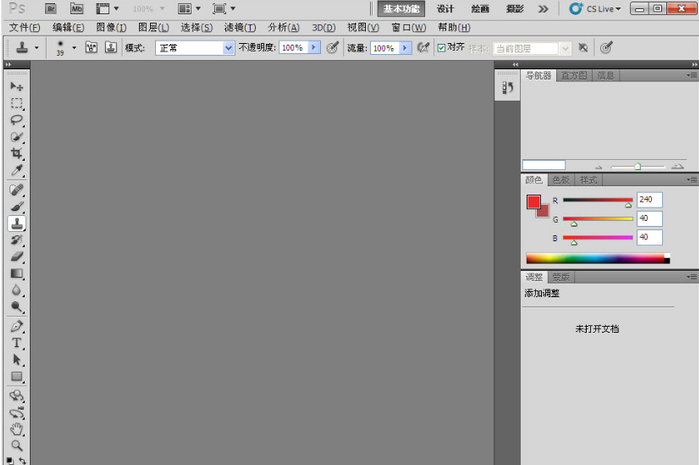
Task: Select the Brush tool
Action: coord(16,207)
